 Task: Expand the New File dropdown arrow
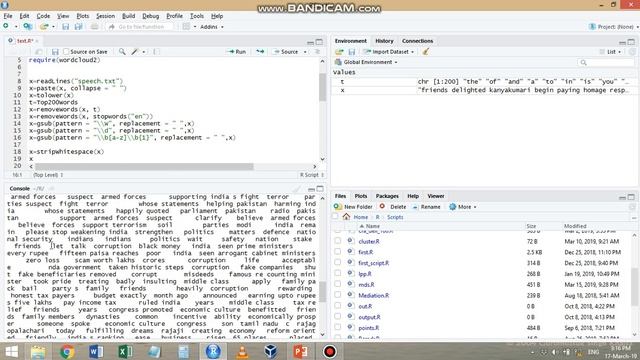16,27
